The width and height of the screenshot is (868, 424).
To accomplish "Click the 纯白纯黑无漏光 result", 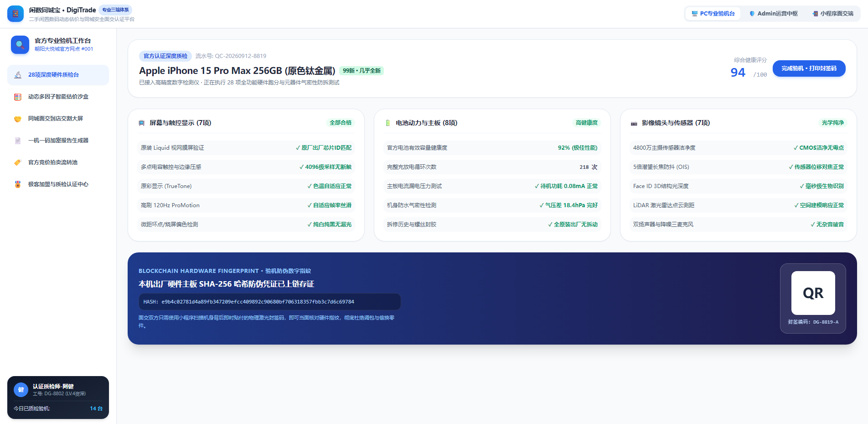I will pos(330,225).
